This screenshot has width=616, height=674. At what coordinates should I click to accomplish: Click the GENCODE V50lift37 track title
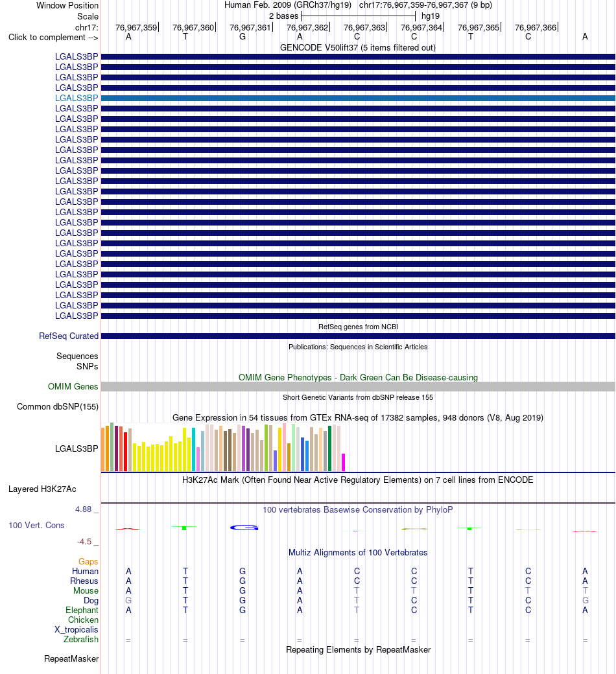[x=358, y=48]
